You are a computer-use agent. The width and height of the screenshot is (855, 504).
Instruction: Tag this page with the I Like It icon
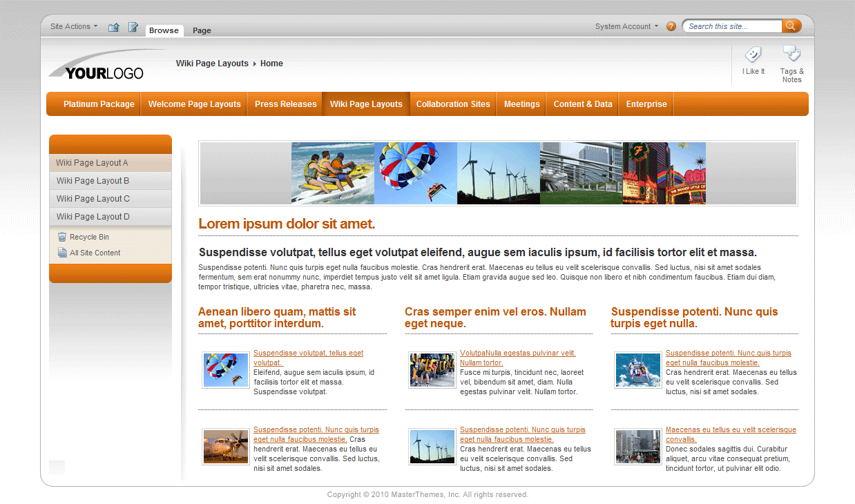click(753, 55)
